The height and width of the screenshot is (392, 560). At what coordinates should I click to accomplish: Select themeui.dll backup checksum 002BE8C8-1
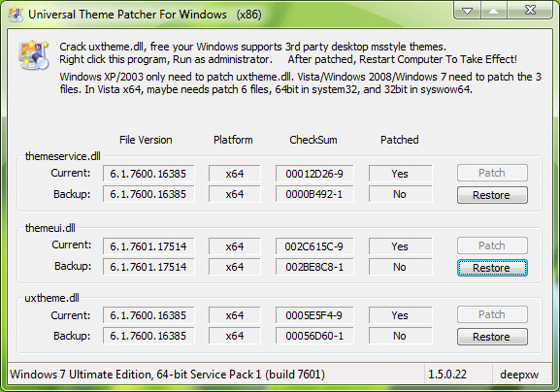314,267
